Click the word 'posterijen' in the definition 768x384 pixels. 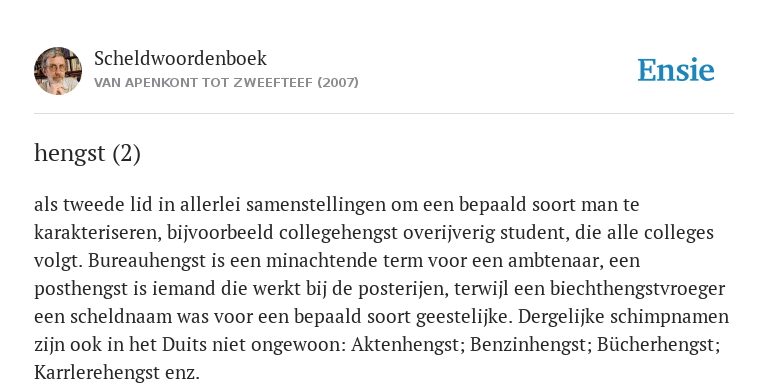(x=402, y=289)
